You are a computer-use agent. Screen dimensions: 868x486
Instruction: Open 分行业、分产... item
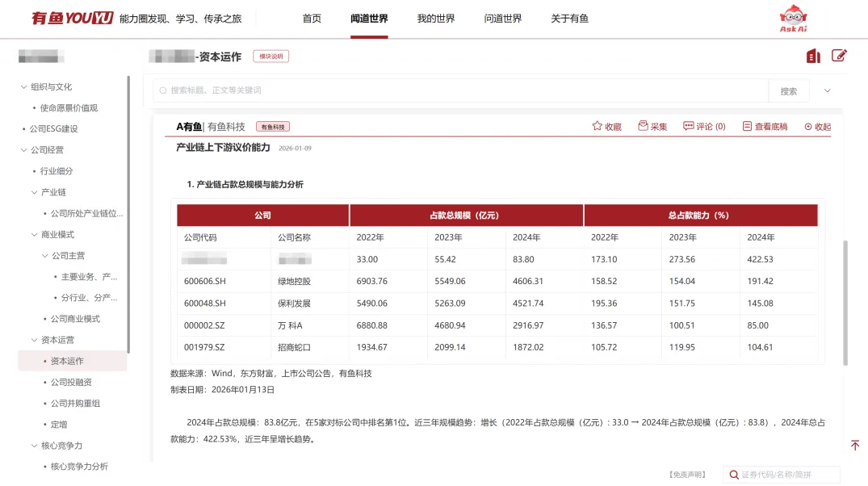tap(89, 298)
